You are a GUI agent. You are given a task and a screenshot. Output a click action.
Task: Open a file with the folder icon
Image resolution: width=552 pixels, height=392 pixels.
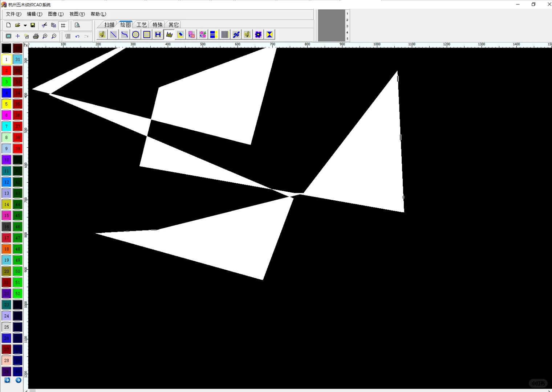[17, 25]
